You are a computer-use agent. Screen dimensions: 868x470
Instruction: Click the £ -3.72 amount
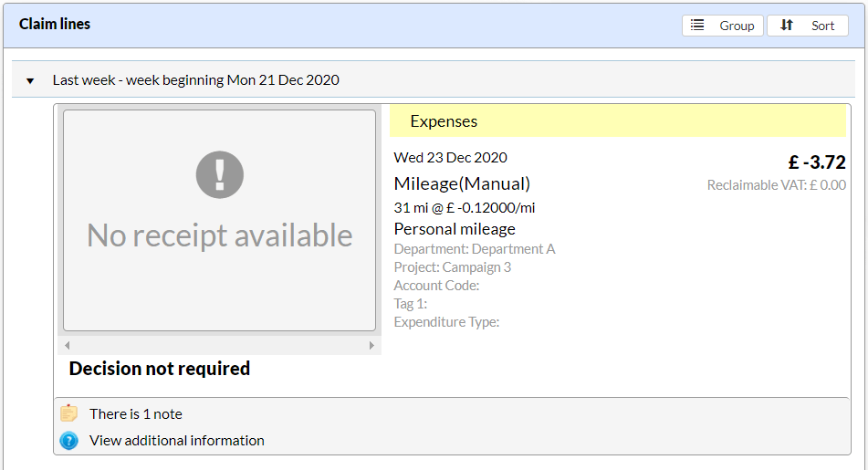[817, 162]
